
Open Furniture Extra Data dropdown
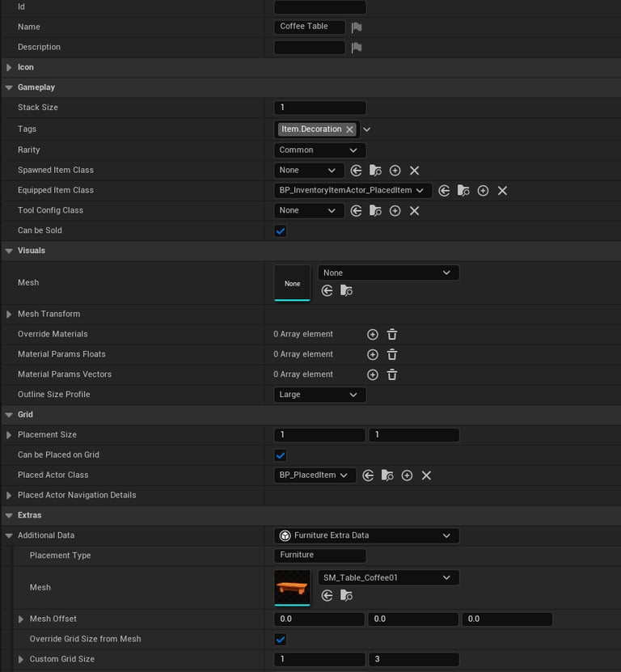point(366,535)
